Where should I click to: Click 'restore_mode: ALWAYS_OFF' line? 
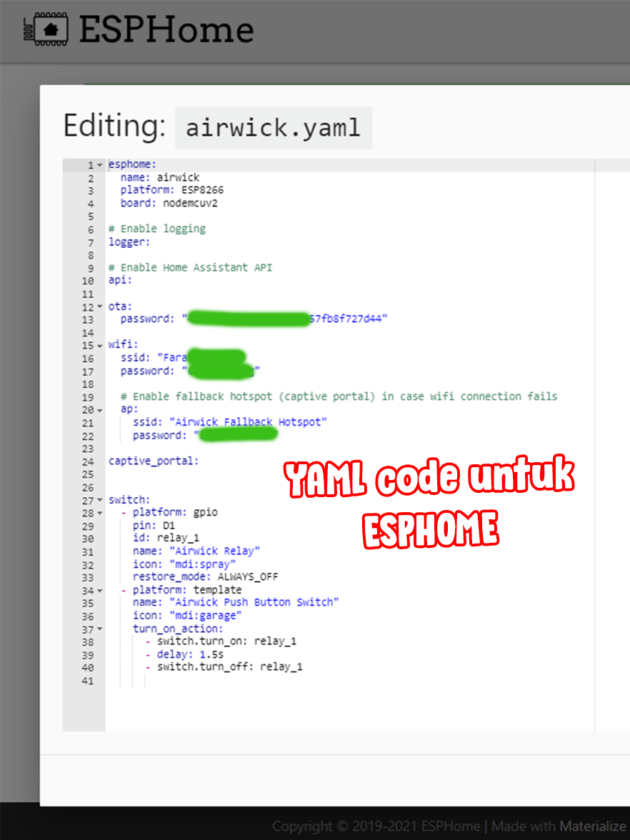[x=205, y=577]
